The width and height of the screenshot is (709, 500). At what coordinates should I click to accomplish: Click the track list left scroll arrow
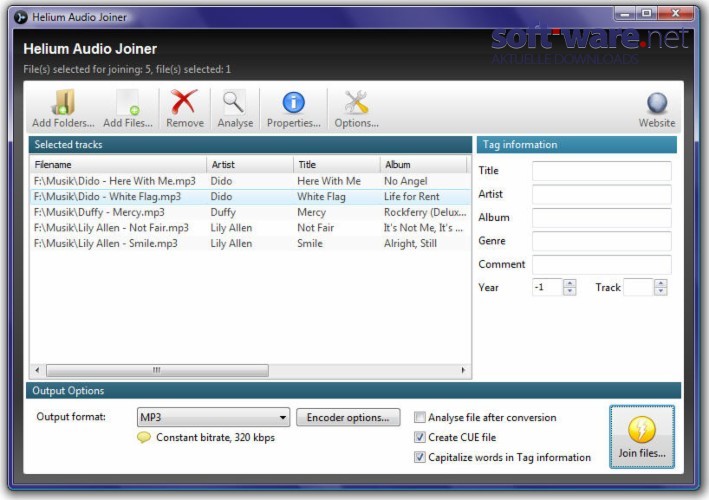click(x=37, y=370)
